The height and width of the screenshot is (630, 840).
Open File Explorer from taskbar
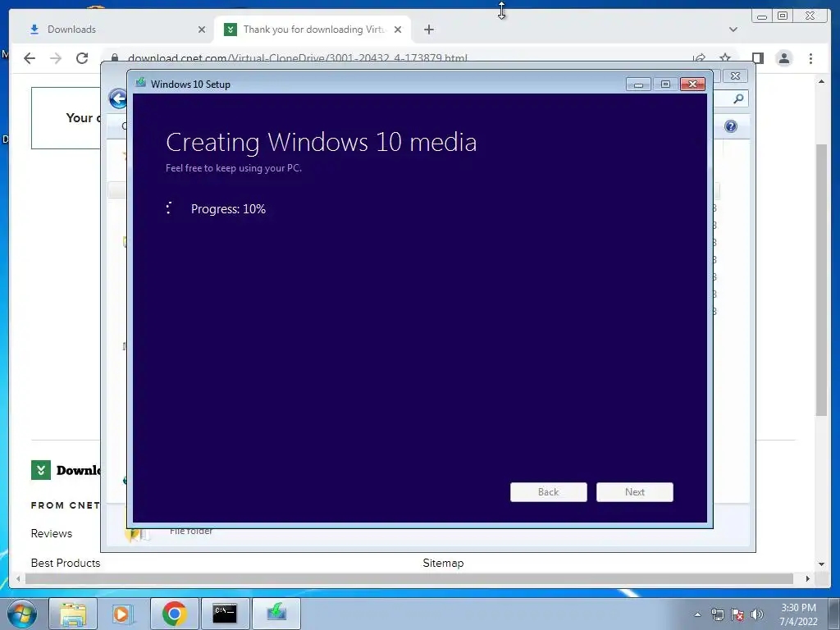click(73, 614)
